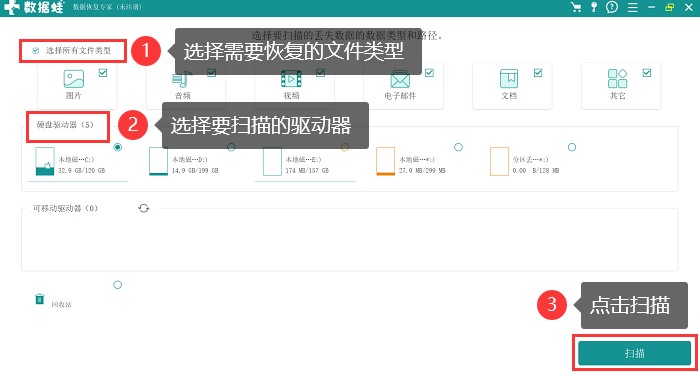This screenshot has height=372, width=700.
Task: Click the 可移动驱动器 (0) heading
Action: click(x=65, y=209)
